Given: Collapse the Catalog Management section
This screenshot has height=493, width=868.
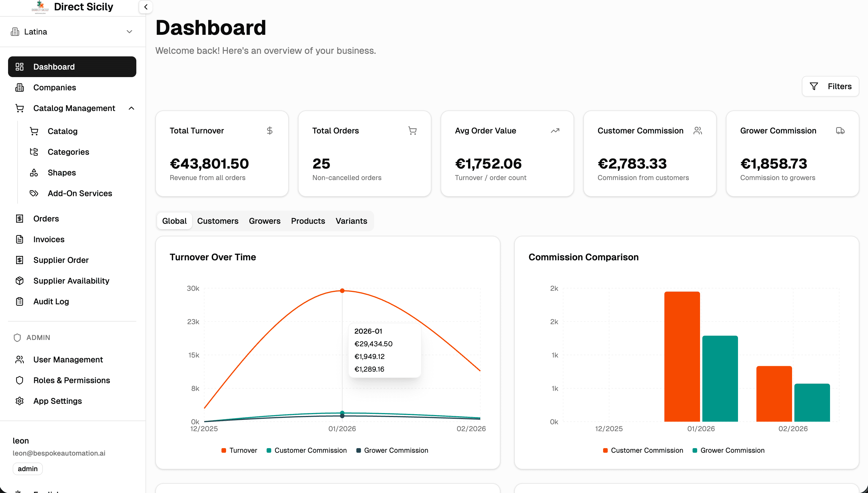Looking at the screenshot, I should 132,108.
